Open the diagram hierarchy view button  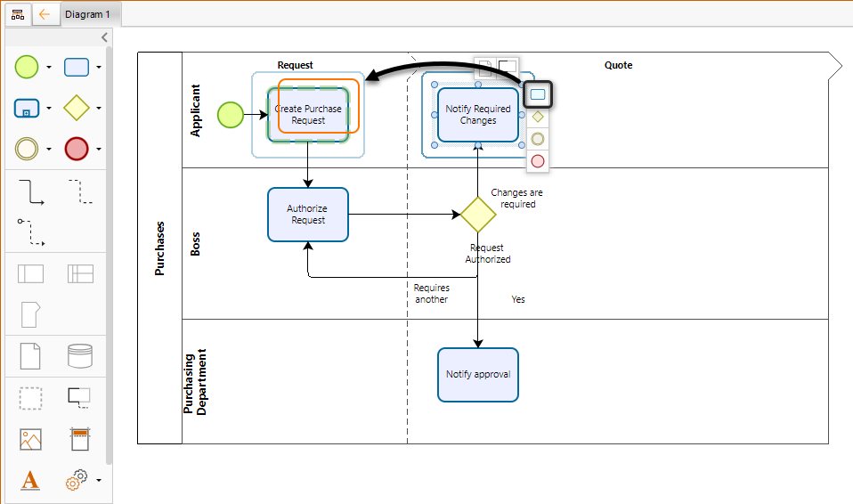point(18,14)
